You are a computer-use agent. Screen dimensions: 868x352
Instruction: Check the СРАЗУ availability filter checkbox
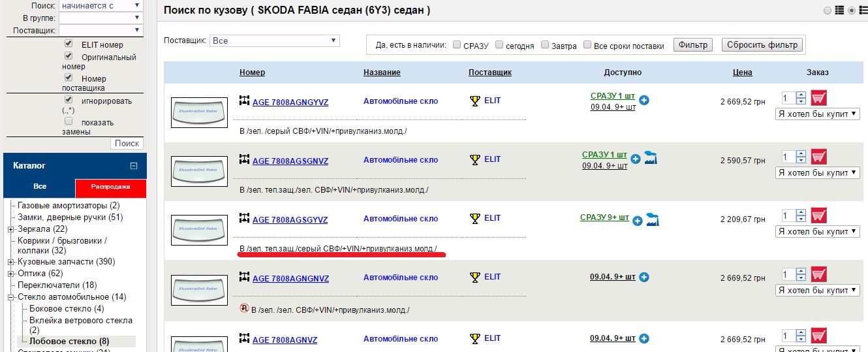[457, 45]
